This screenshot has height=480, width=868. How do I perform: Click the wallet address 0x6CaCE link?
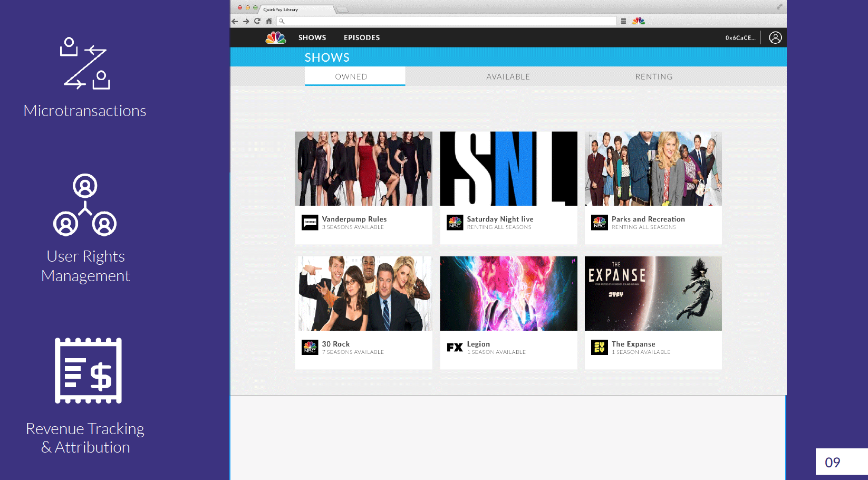(x=740, y=38)
